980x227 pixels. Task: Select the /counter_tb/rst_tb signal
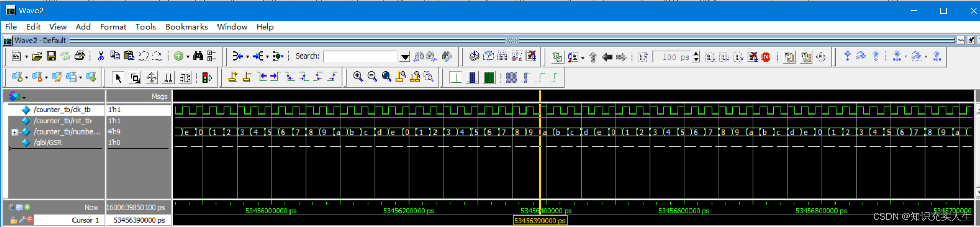click(62, 121)
